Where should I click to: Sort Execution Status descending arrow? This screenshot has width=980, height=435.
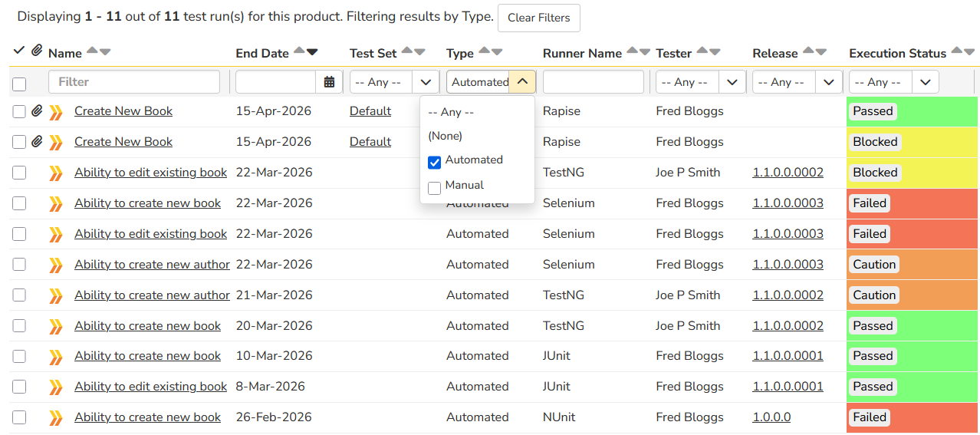click(969, 52)
